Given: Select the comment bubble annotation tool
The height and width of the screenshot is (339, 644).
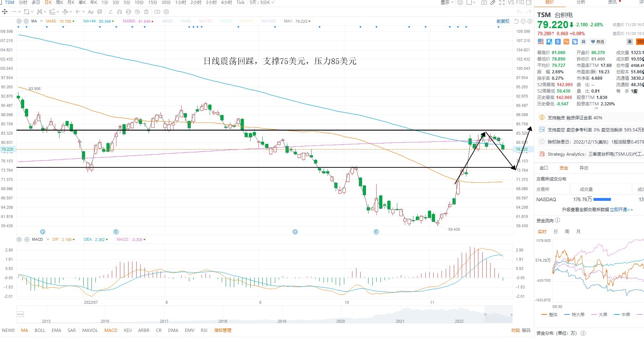Looking at the screenshot, I should [x=100, y=12].
